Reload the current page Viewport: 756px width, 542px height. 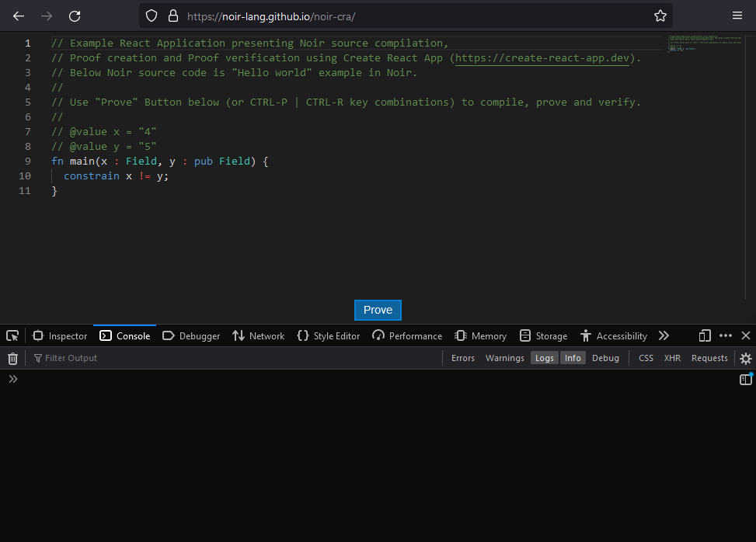click(x=75, y=16)
